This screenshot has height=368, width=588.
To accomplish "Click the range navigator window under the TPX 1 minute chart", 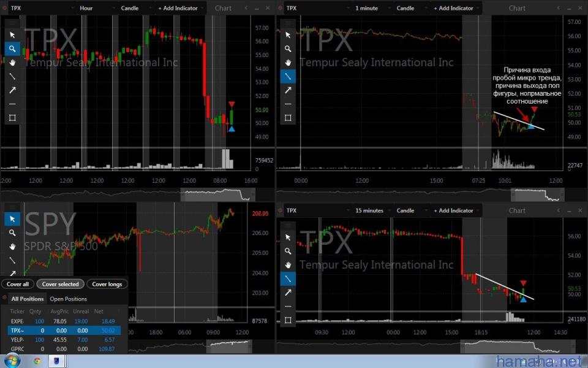I will point(537,195).
